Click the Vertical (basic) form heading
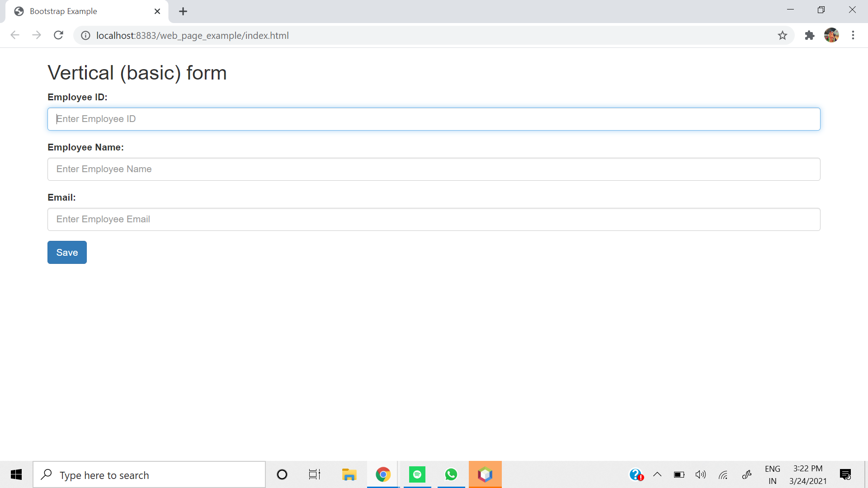Screen dimensions: 868x488 click(x=137, y=73)
